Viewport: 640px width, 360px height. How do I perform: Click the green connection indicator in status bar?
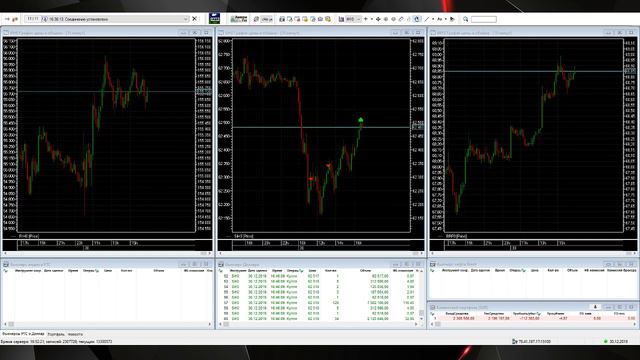coord(606,341)
